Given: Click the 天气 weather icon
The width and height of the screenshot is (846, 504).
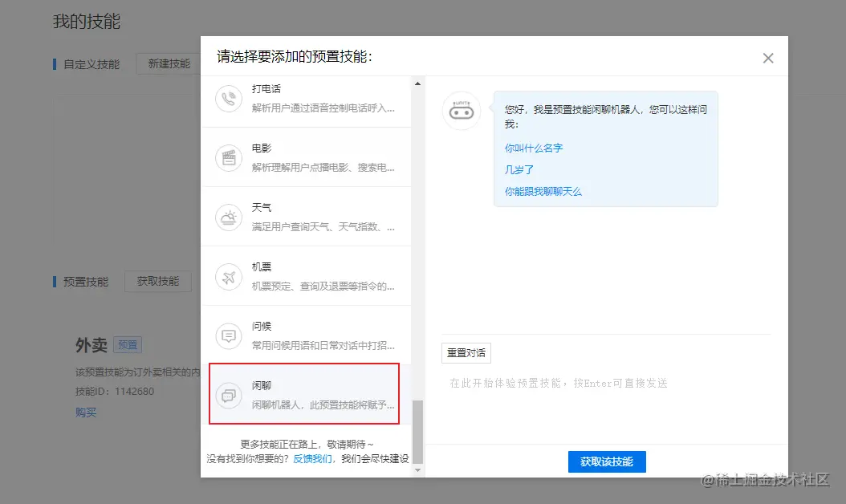Looking at the screenshot, I should [229, 217].
